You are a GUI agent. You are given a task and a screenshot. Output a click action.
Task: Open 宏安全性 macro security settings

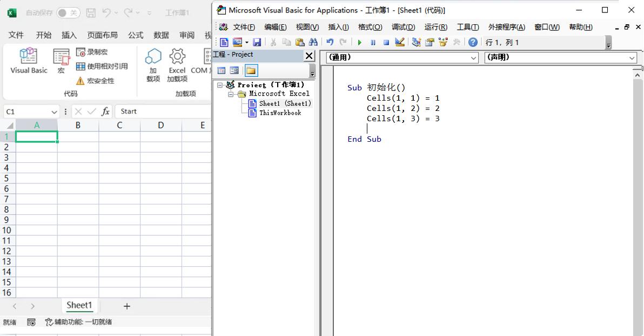(95, 81)
